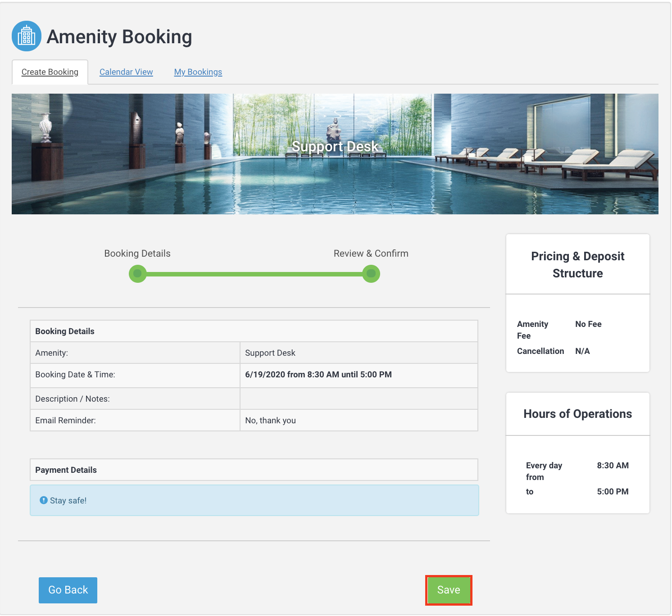Click the Amenity Booking page title
Viewport: 672px width, 616px height.
119,37
